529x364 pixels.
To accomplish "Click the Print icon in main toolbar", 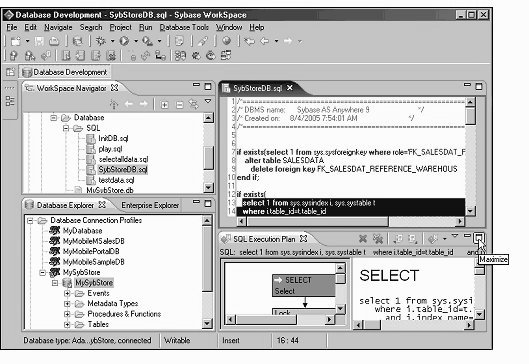I will (54, 41).
